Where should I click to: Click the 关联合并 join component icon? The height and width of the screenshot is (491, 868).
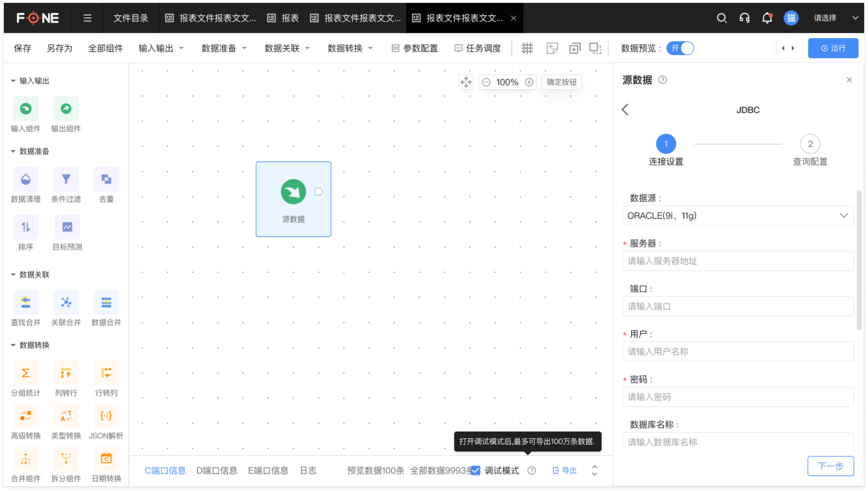click(66, 302)
